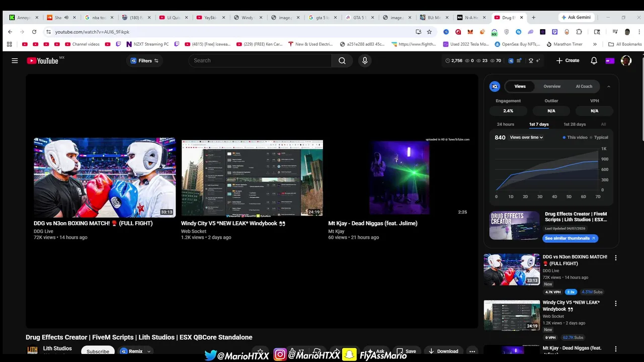This screenshot has height=362, width=644.
Task: Switch to the AI Coach tab
Action: tap(584, 86)
